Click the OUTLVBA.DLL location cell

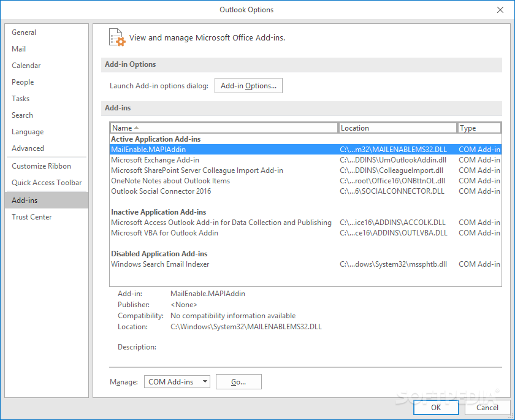tap(394, 233)
